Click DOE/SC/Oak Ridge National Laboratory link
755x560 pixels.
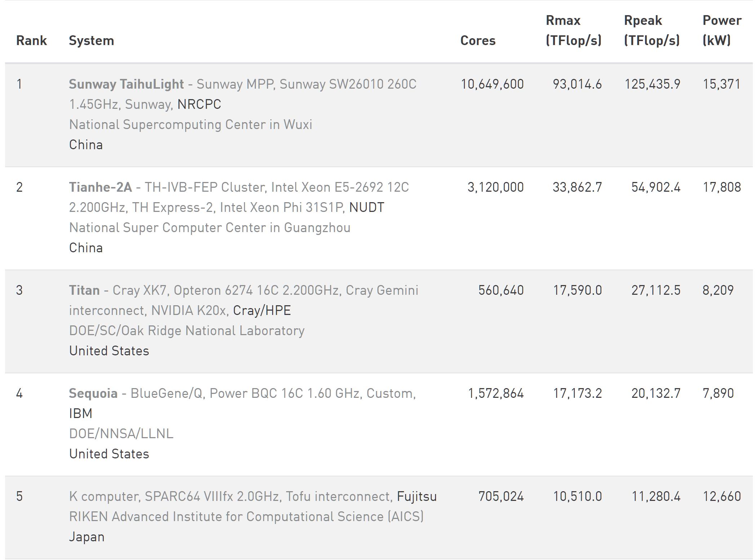187,331
